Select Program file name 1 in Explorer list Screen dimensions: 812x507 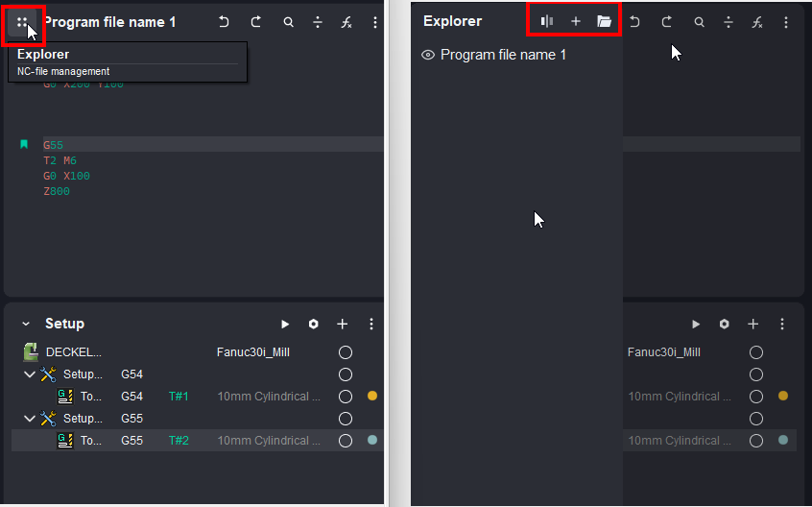pos(503,56)
